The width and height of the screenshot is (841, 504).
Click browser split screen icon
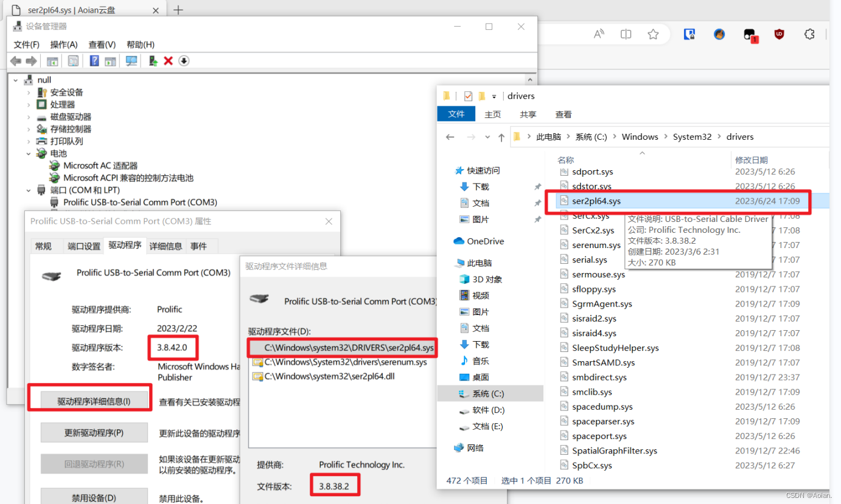(x=626, y=34)
